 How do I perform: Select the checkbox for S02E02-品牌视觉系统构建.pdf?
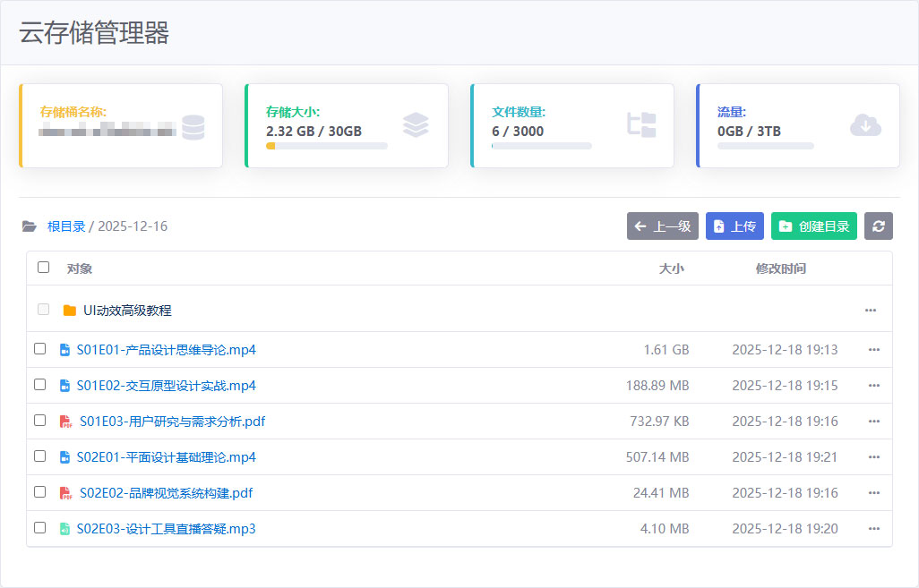[39, 492]
